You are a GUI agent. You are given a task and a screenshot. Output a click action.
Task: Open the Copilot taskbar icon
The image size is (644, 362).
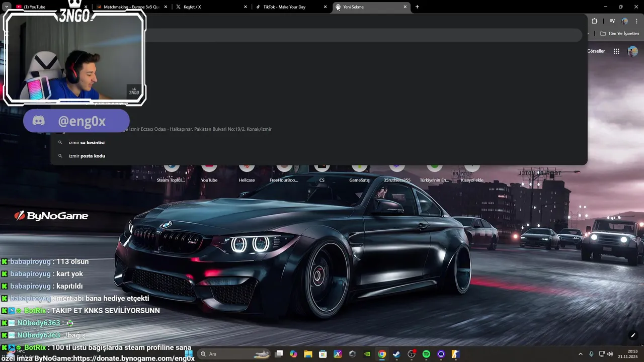[294, 354]
